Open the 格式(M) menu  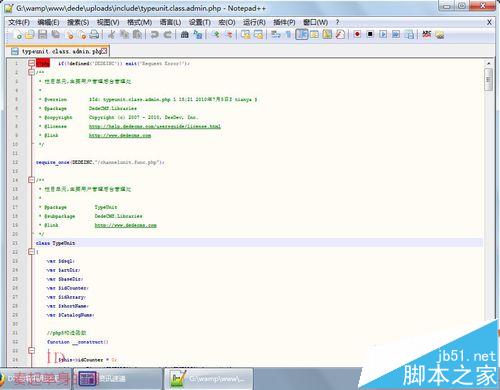[x=139, y=22]
